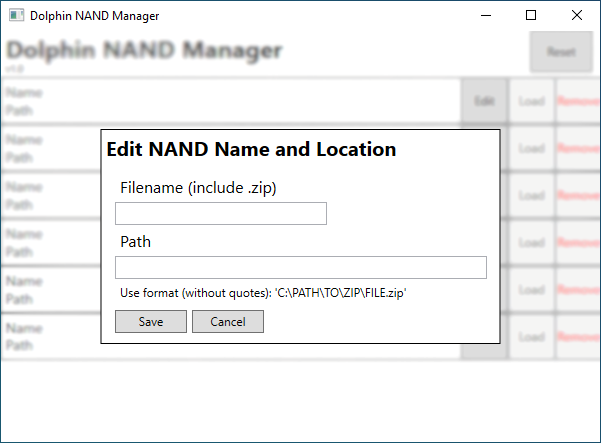Click the 'Filename (include .zip)' label
The image size is (601, 443).
(198, 188)
